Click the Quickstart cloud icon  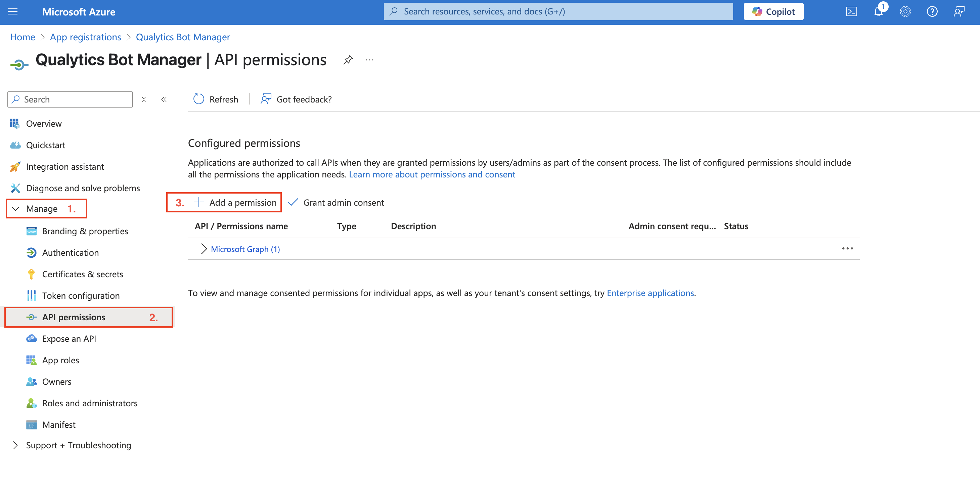coord(15,145)
